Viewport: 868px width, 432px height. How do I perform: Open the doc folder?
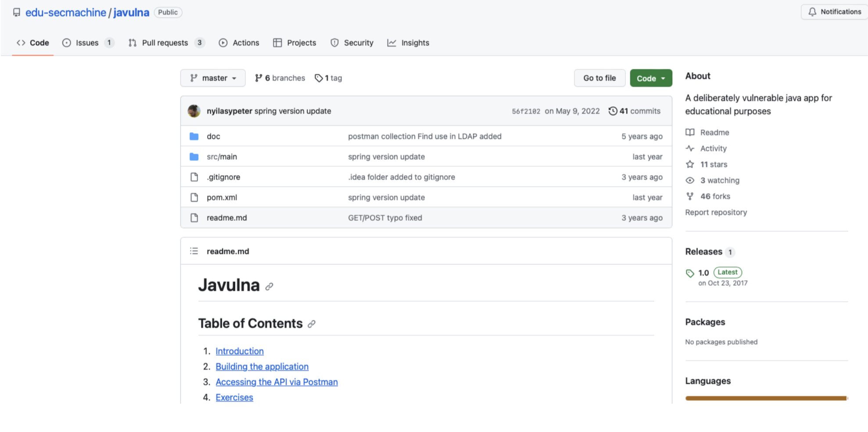[x=213, y=136]
